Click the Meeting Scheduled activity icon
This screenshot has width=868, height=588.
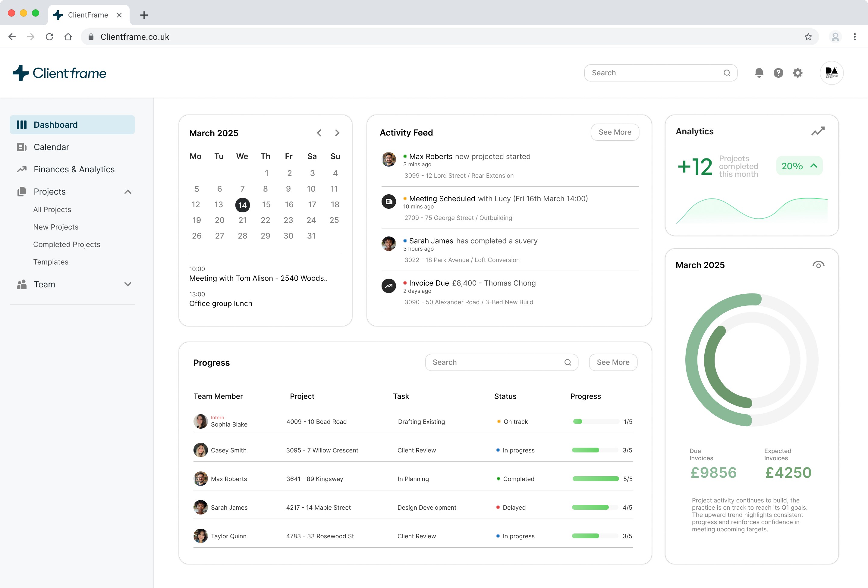pos(388,202)
